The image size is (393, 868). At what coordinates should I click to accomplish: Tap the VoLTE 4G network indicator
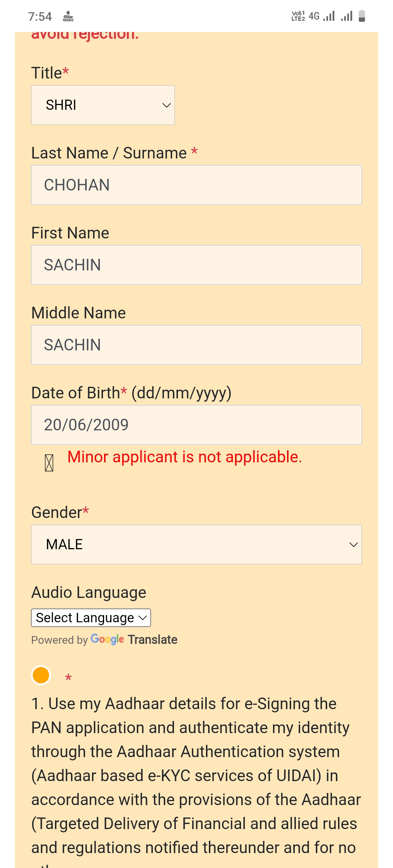coord(305,16)
